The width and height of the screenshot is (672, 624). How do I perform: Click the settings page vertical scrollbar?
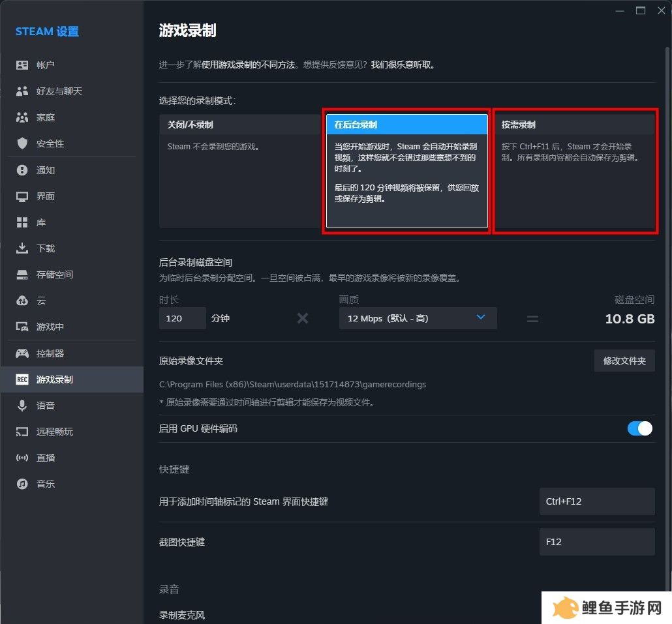coord(667,319)
